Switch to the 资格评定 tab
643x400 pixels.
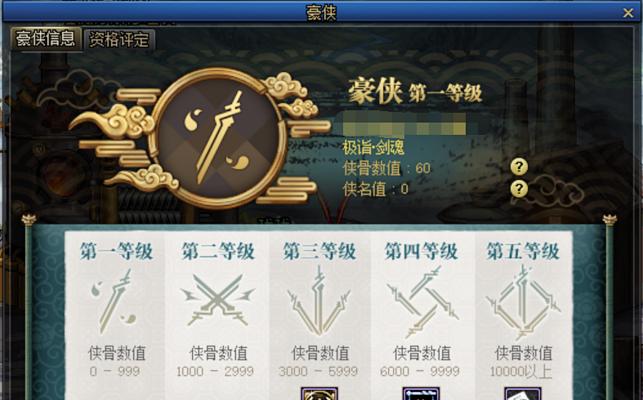[119, 40]
